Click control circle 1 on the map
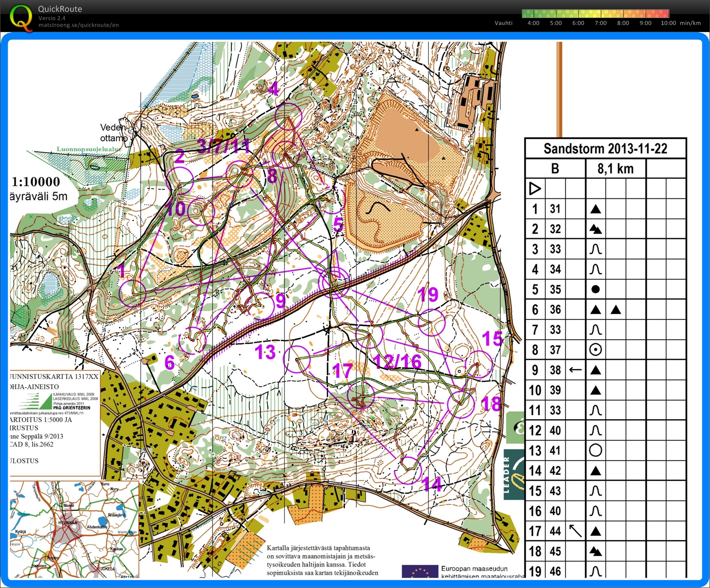Viewport: 710px width, 588px height. [x=133, y=293]
